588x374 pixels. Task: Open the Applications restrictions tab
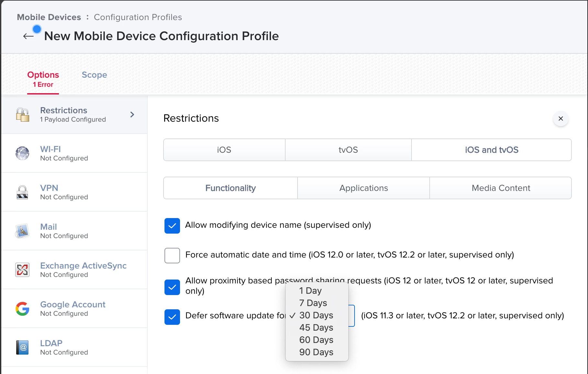click(364, 188)
